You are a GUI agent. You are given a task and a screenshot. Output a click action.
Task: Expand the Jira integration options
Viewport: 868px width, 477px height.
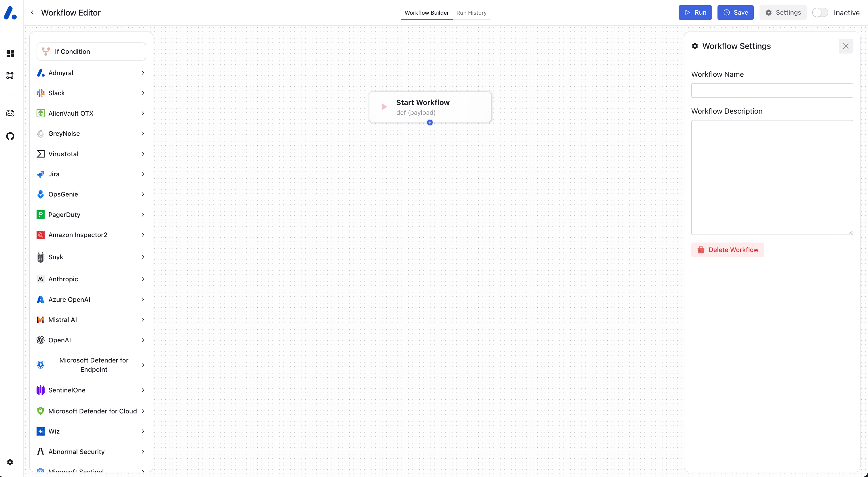143,174
